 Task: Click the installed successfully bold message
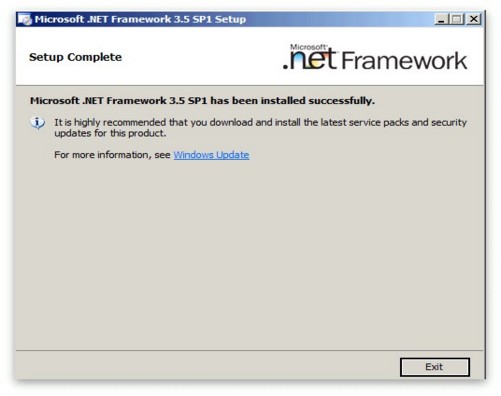[x=202, y=101]
